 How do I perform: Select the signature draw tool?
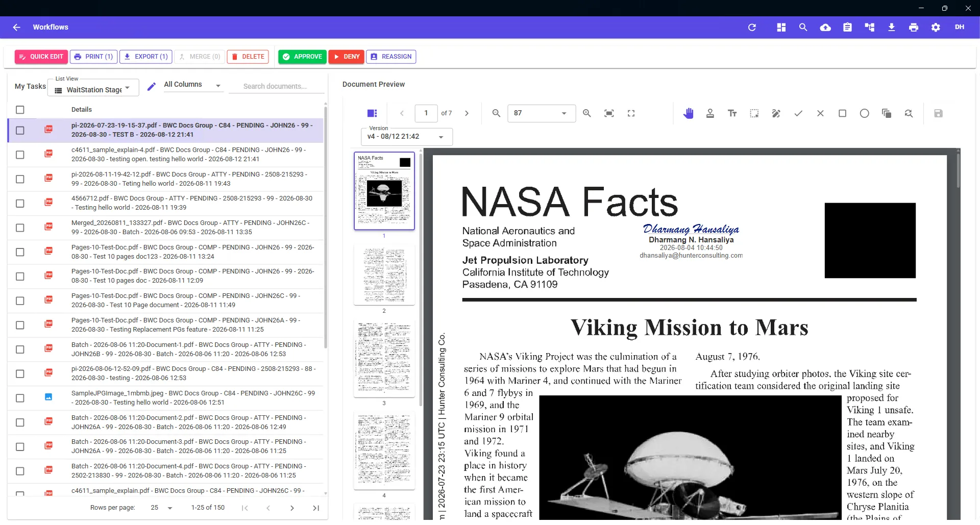(x=776, y=113)
